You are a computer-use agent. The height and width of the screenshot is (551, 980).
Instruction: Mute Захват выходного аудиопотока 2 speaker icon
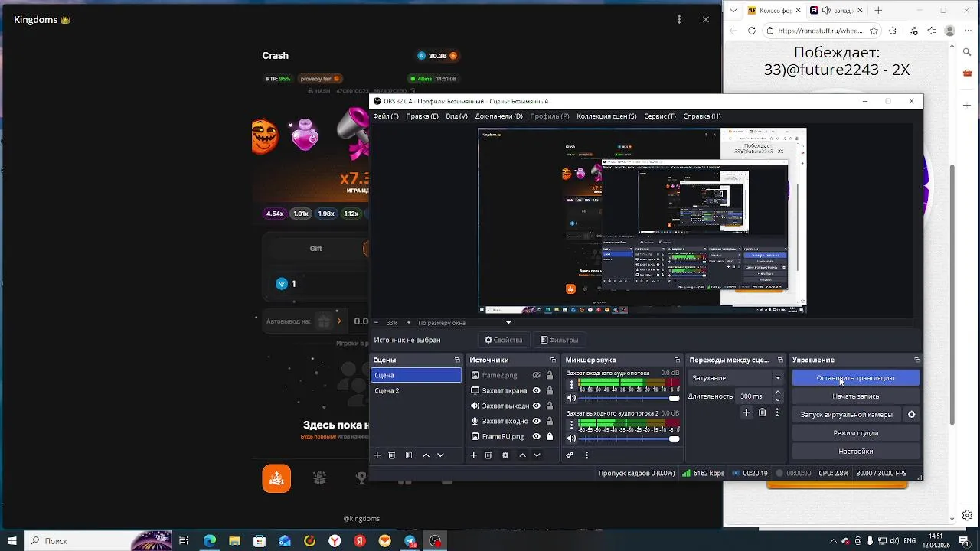coord(571,439)
